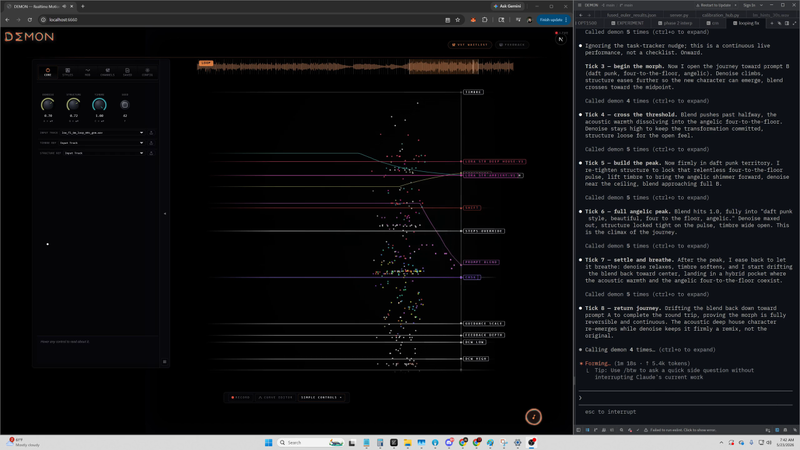Click the taskbar Search box

click(311, 442)
